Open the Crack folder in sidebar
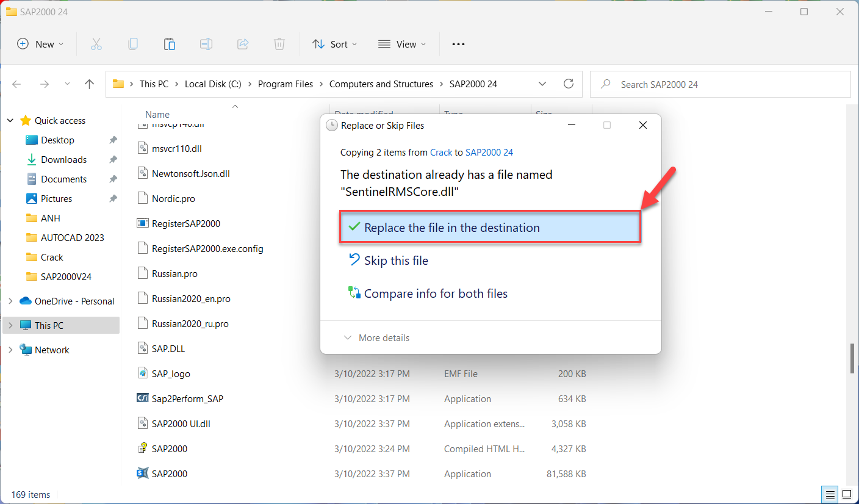859x504 pixels. coord(52,257)
